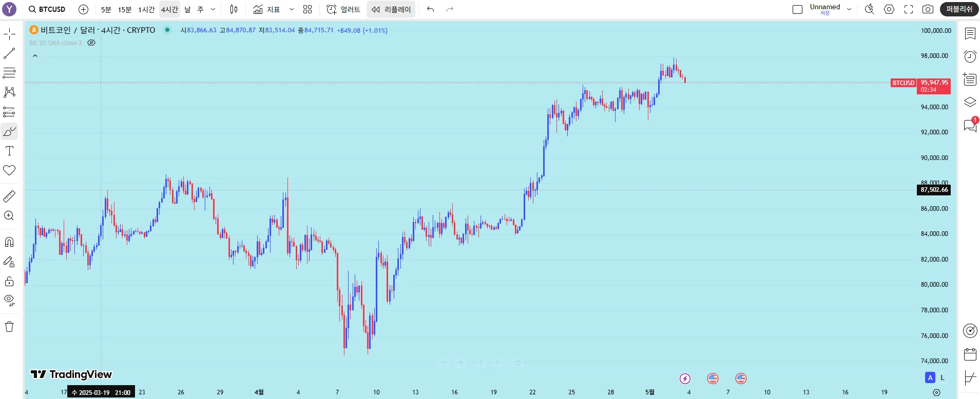
Task: Select the trend line drawing tool
Action: 9,53
